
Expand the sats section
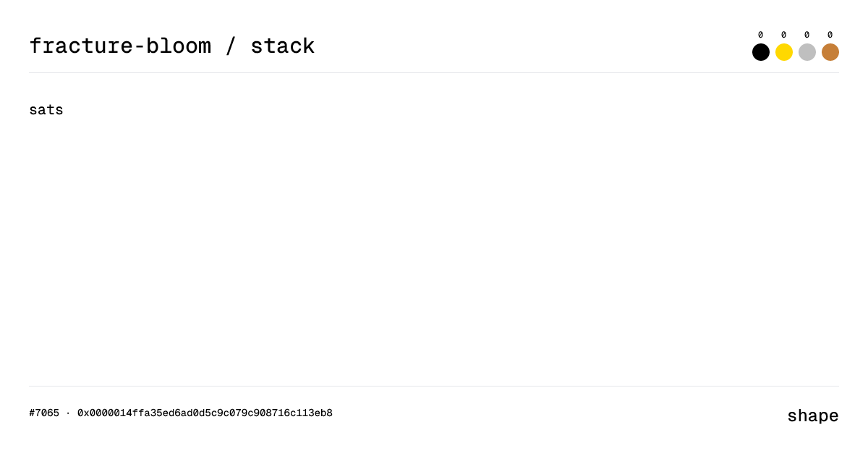pos(46,109)
